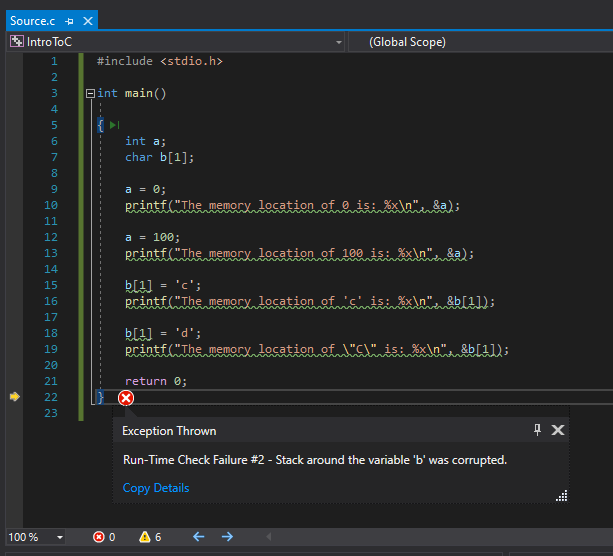
Task: Click the "b[1] = 'd';" statement
Action: point(163,334)
